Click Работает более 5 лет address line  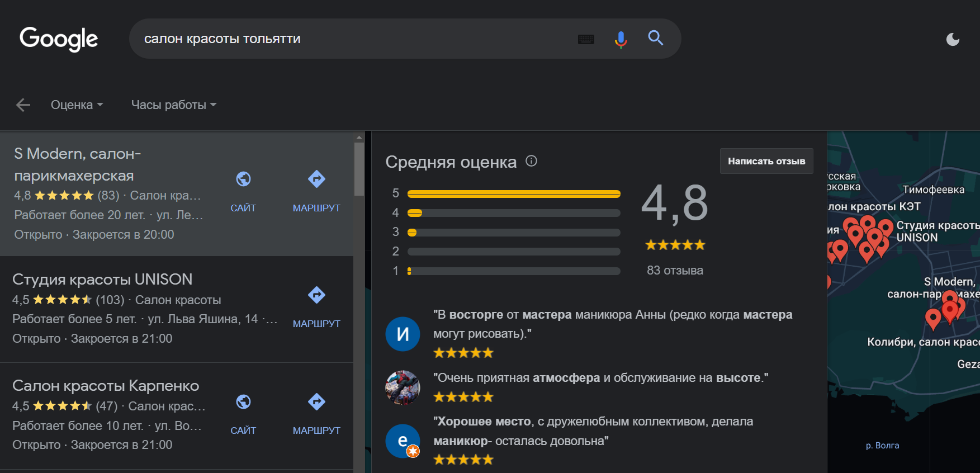(145, 319)
